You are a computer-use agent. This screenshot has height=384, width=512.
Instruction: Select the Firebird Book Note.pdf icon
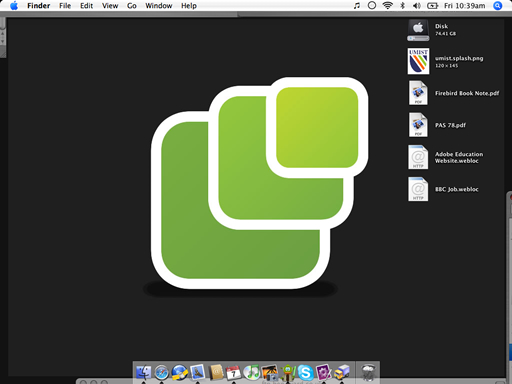418,93
